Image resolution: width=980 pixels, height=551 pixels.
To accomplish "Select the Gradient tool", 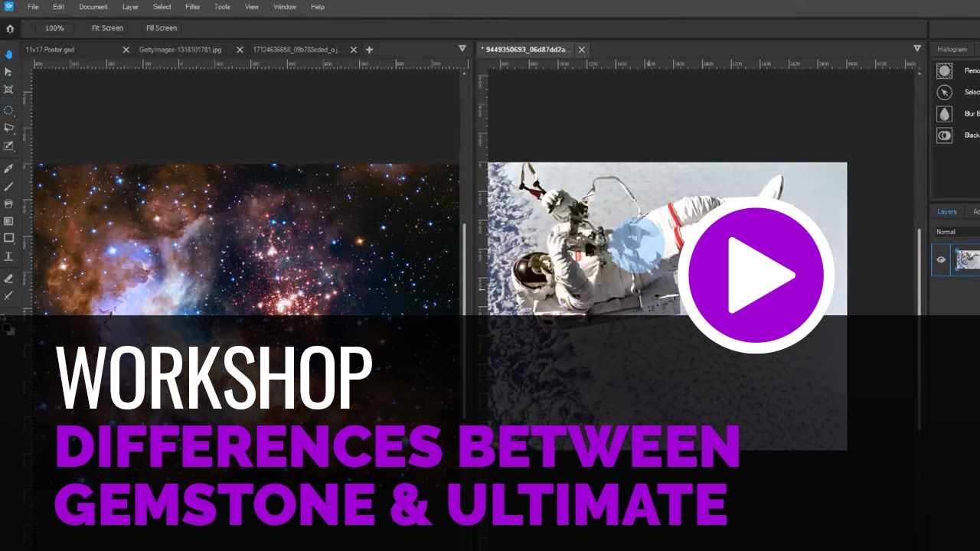I will tap(9, 221).
